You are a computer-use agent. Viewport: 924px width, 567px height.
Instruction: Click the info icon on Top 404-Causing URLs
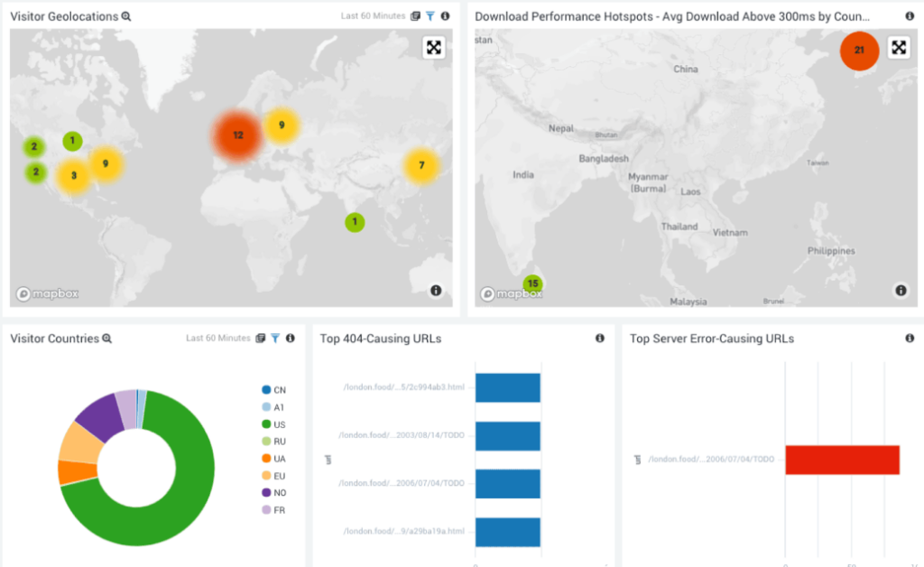(600, 338)
